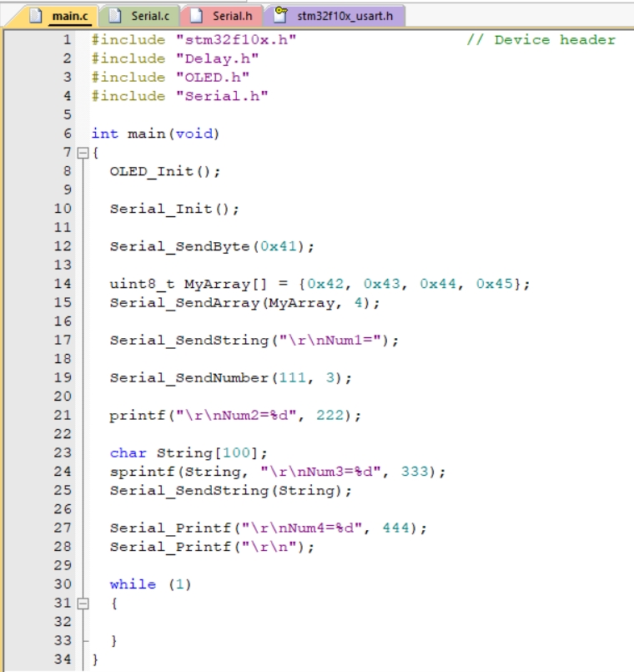Click the "\r\nNum1=" string literal
634x672 pixels.
330,341
